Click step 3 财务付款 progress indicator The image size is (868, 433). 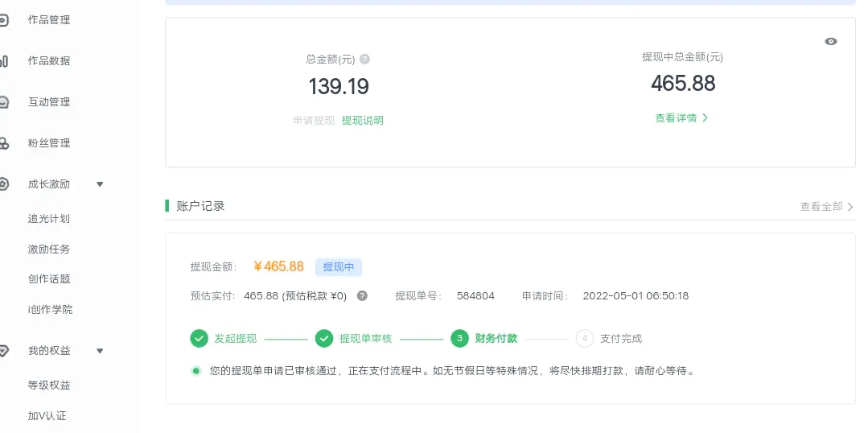460,338
